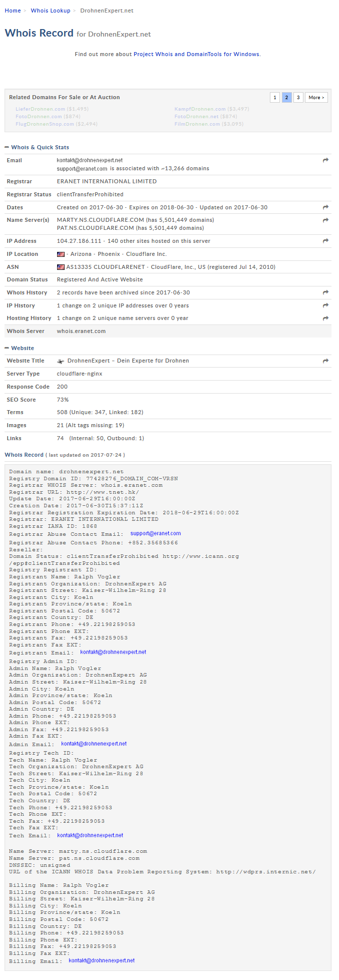Image resolution: width=339 pixels, height=980 pixels.
Task: Click the clientTransferProhibited registrar status value
Action: tap(90, 194)
